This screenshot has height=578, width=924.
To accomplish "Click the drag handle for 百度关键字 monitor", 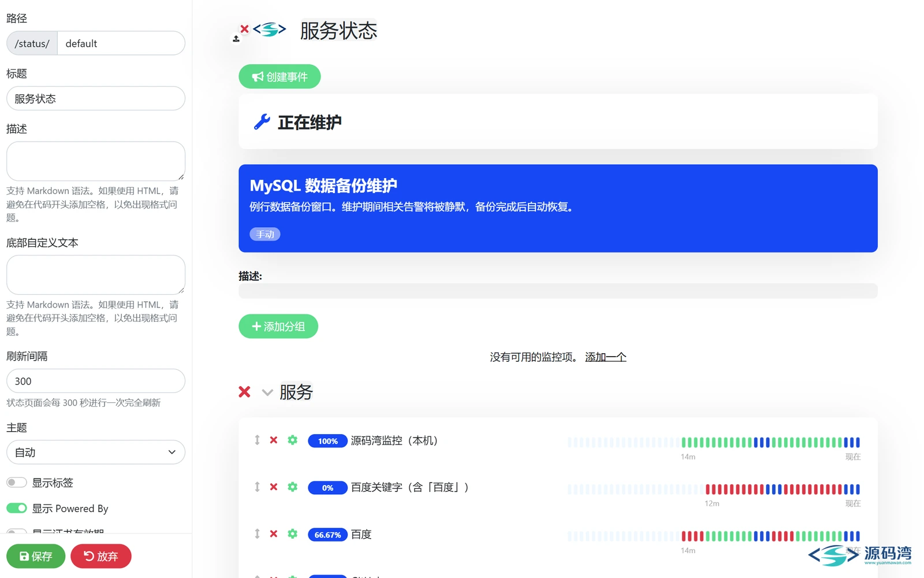I will tap(257, 487).
